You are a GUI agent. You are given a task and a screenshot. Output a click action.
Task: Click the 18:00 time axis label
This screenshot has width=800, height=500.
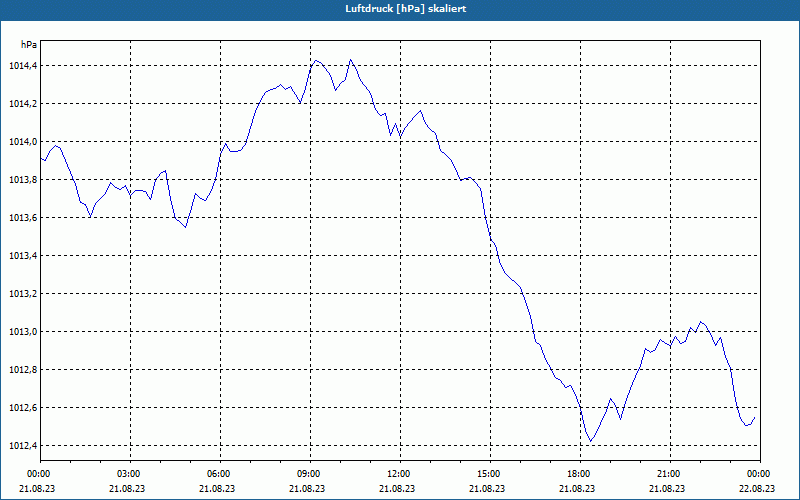581,474
